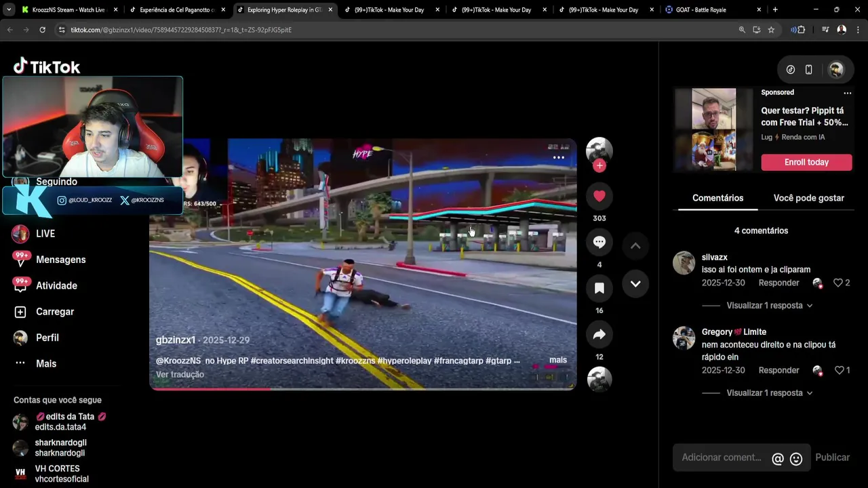Open video options three-dot menu

point(559,157)
